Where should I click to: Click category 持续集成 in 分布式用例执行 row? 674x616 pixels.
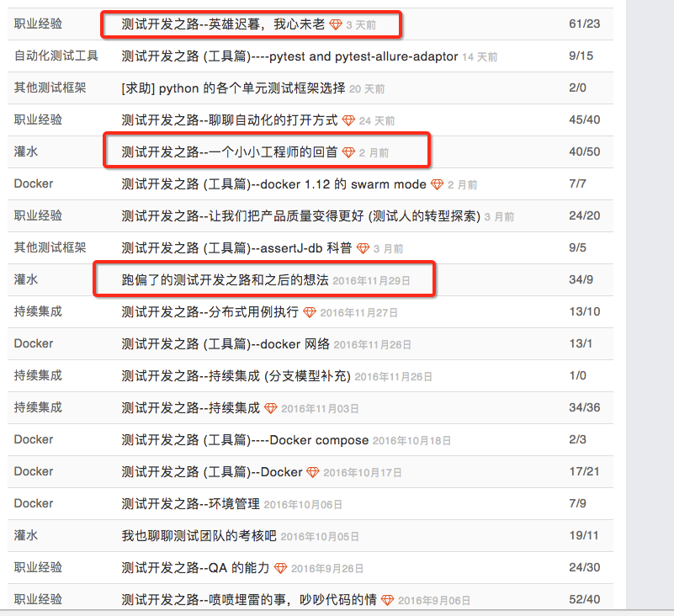(38, 311)
